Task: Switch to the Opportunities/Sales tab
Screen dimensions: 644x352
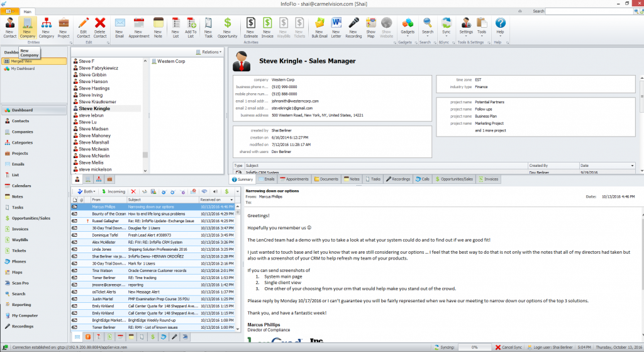Action: pyautogui.click(x=454, y=179)
